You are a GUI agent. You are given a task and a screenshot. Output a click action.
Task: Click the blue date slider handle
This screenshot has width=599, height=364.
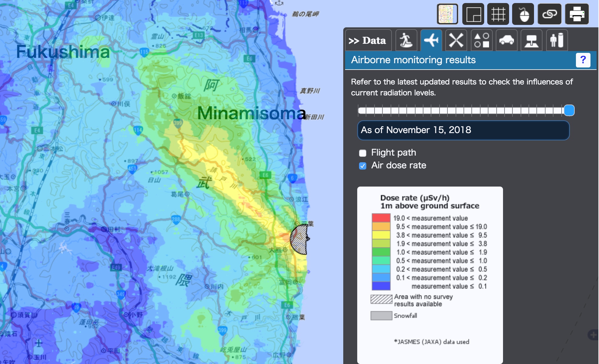click(569, 110)
